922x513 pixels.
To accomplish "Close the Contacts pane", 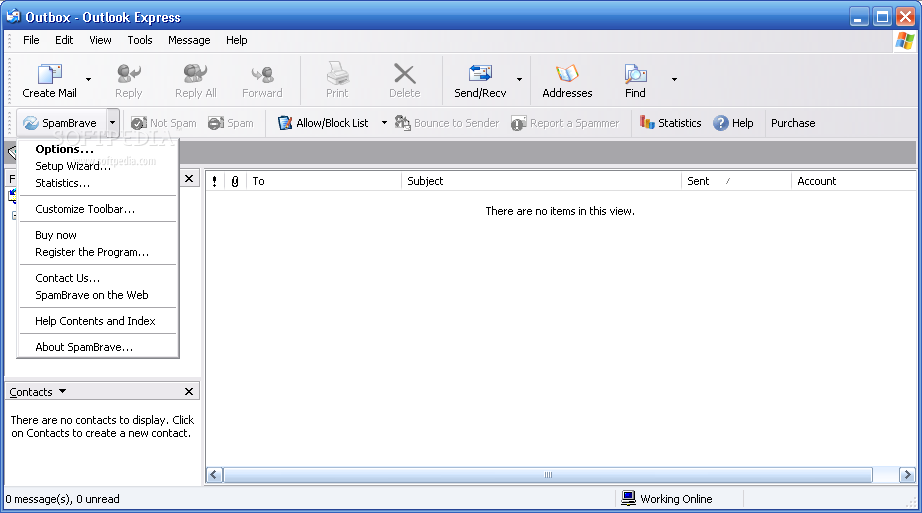I will [x=189, y=391].
